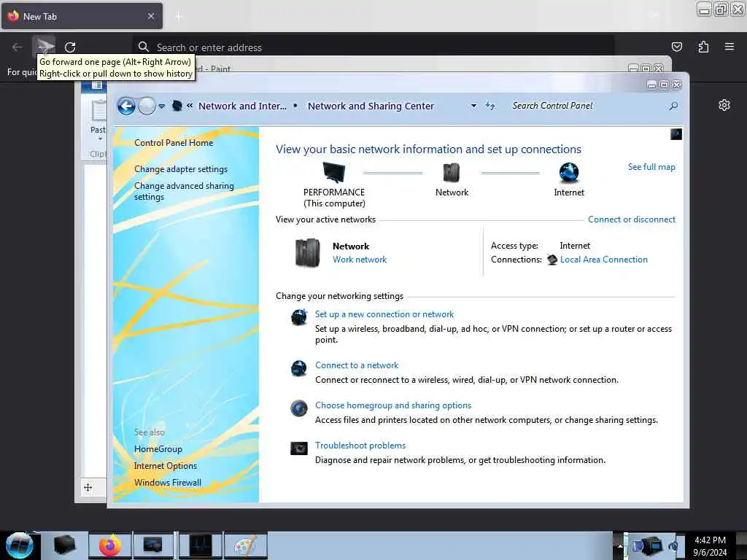
Task: Click the Firefox search or enter address field
Action: click(373, 47)
